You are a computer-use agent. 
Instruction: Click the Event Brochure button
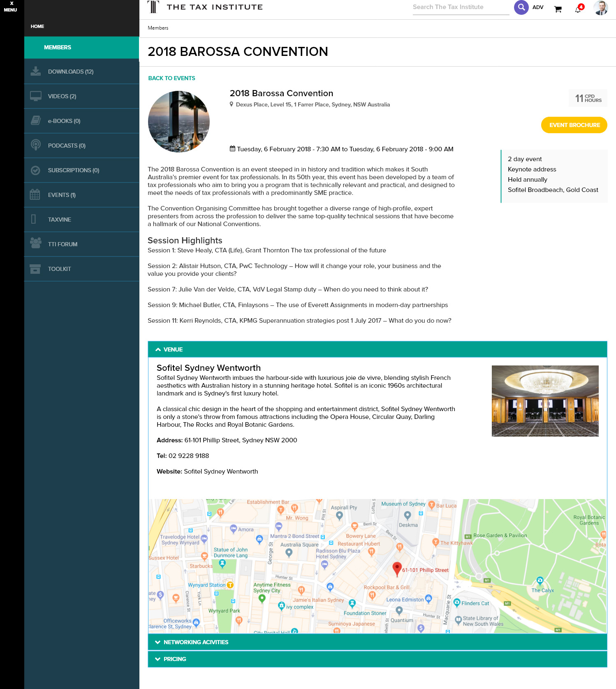[x=574, y=125]
